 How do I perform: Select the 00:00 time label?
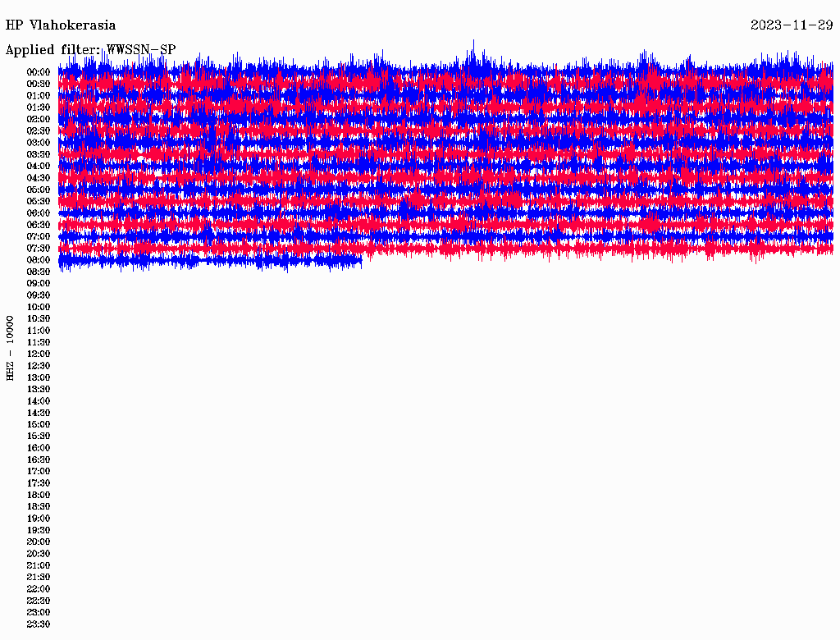[39, 72]
